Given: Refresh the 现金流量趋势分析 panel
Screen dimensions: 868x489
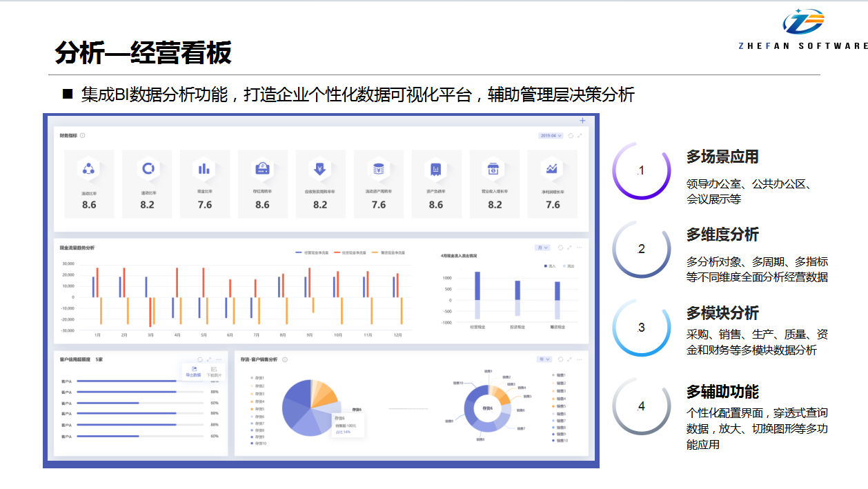Looking at the screenshot, I should pyautogui.click(x=560, y=248).
